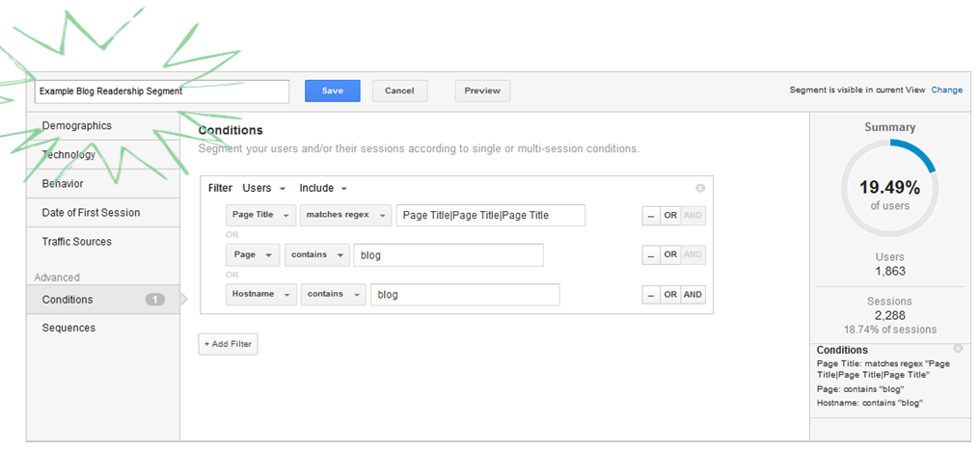Open the Sequences advanced tab
This screenshot has width=980, height=449.
tap(103, 328)
